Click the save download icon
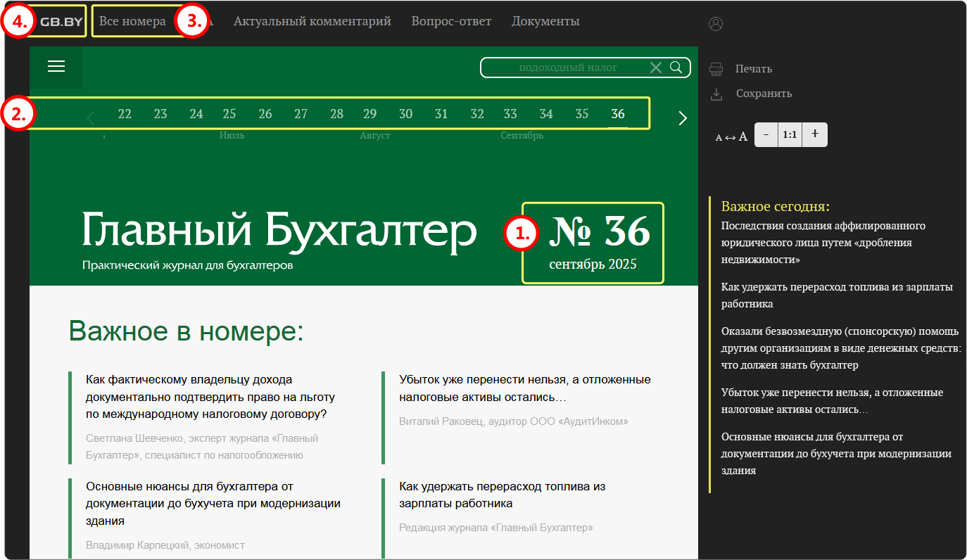This screenshot has width=967, height=560. point(716,94)
